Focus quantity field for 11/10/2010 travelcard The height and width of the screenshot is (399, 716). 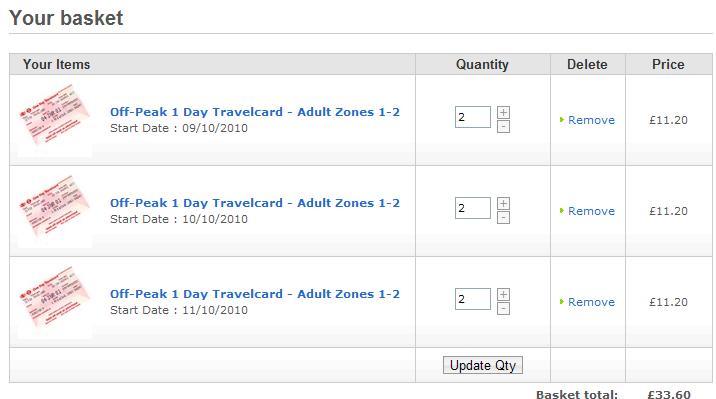click(473, 299)
